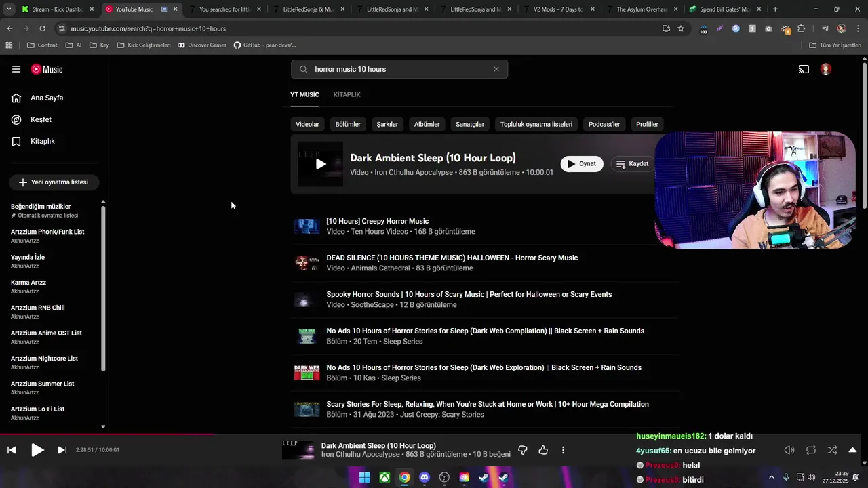Filter by Topluluk oynatma listeleri chip
868x488 pixels.
coord(536,124)
